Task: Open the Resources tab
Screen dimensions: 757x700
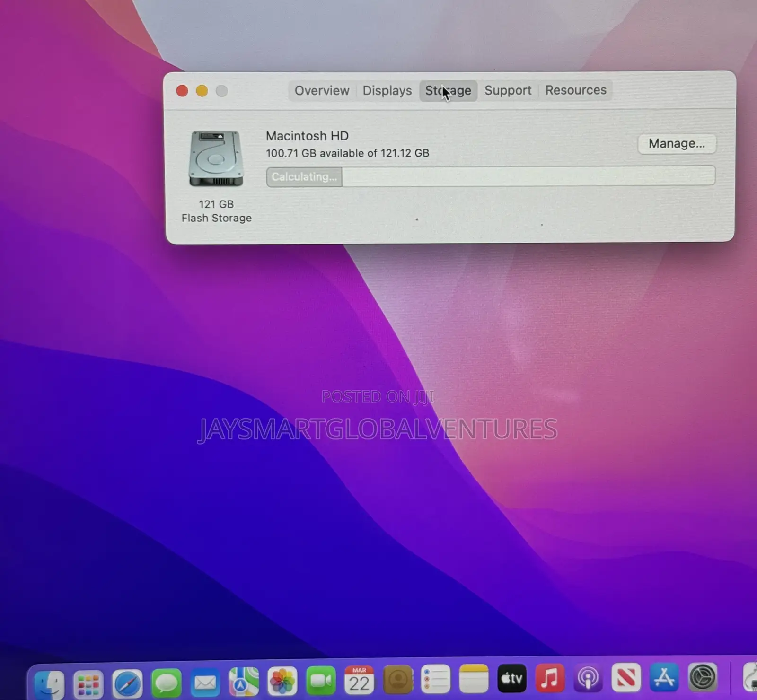Action: coord(576,90)
